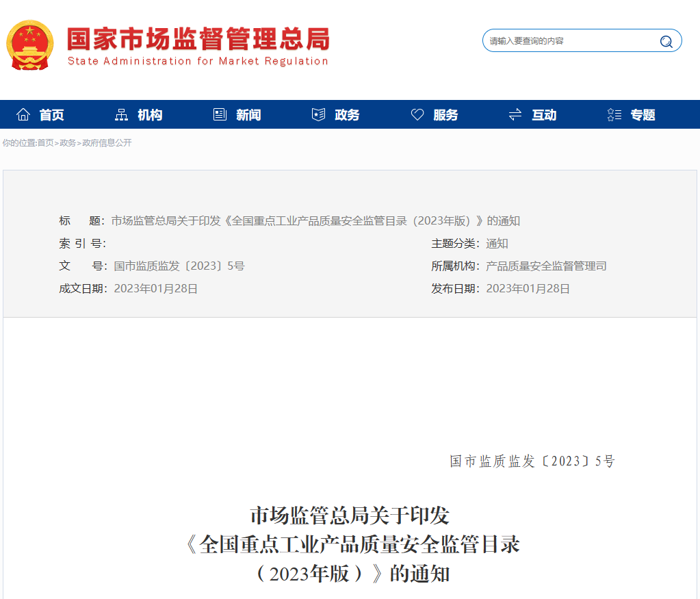Click the star shield icon beside 政务
The width and height of the screenshot is (700, 599).
[318, 115]
